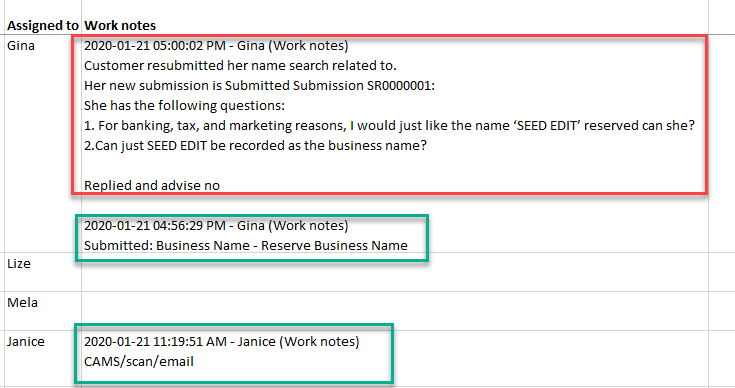
Task: Click the '2020-01-21 04:56:29 PM - Gina' note line
Action: click(216, 226)
